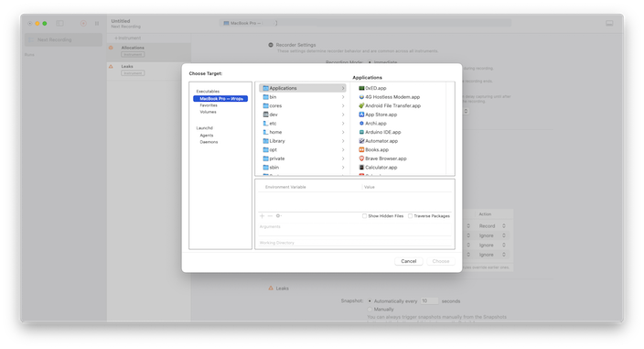Click the home folder icon
The image size is (644, 349).
click(x=265, y=132)
